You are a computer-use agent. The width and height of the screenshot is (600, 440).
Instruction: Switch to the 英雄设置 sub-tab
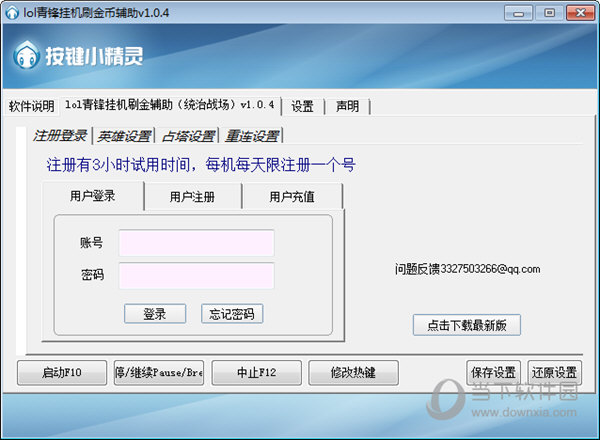click(x=124, y=136)
